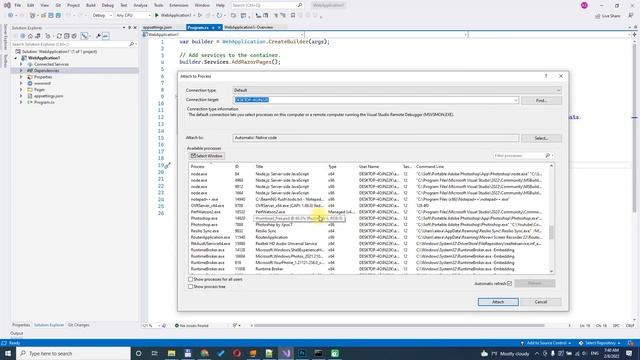Expand the Dependencies node
Image resolution: width=640 pixels, height=360 pixels.
coord(21,71)
